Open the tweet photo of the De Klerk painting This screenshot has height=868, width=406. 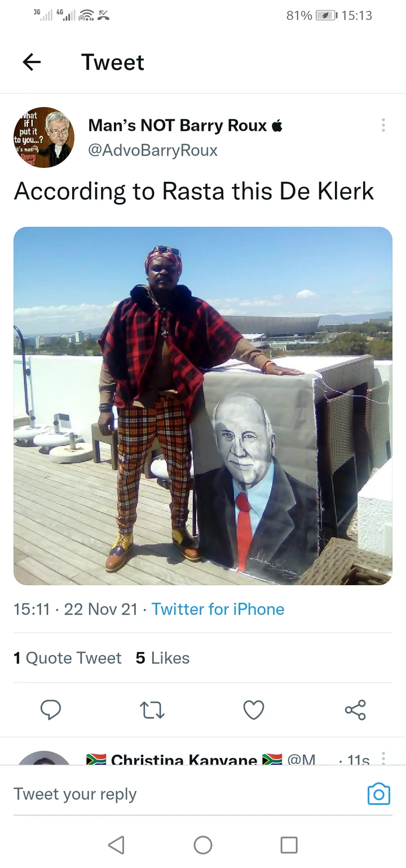203,406
